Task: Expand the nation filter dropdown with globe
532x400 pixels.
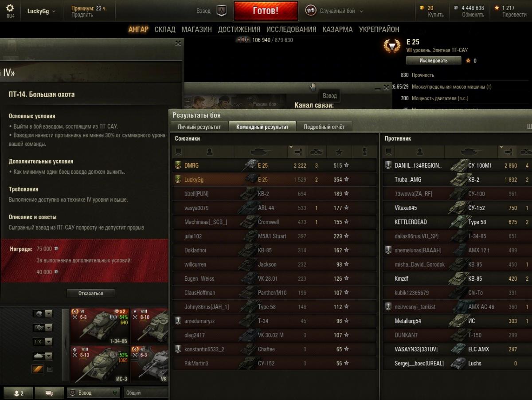Action: click(x=43, y=314)
